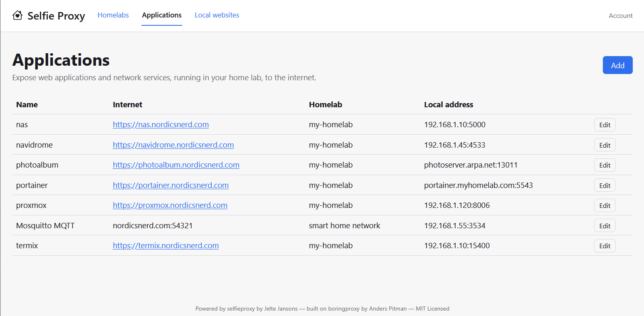Click the footer MIT Licensed text

tap(432, 309)
